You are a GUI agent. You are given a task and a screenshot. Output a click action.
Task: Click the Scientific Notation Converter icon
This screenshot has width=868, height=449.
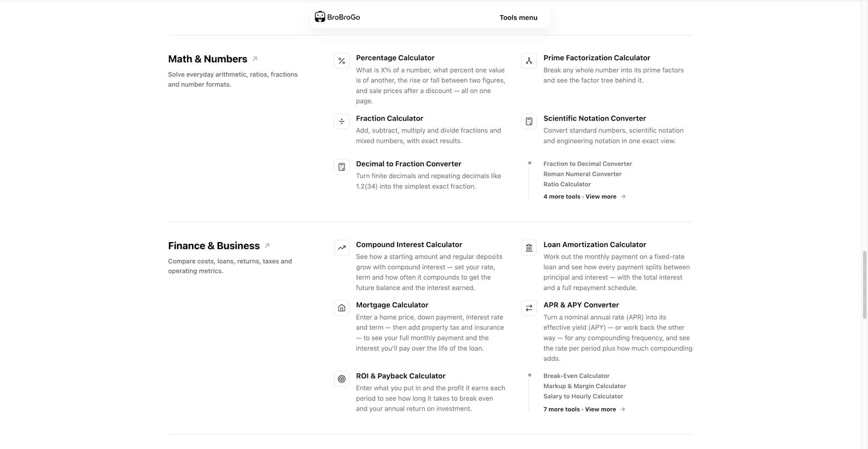coord(529,121)
